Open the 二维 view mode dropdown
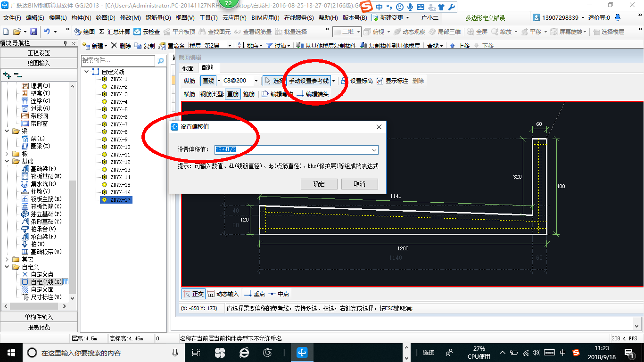The image size is (644, 362). 358,32
